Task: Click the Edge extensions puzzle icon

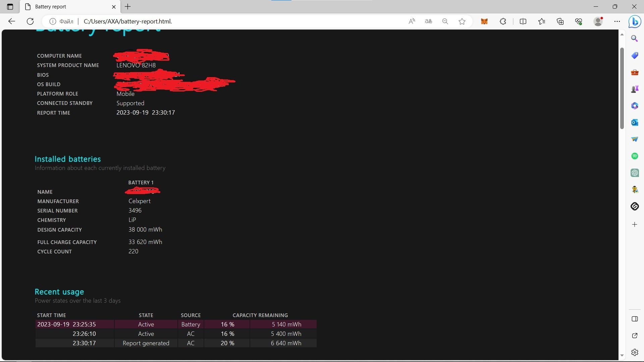Action: [503, 21]
